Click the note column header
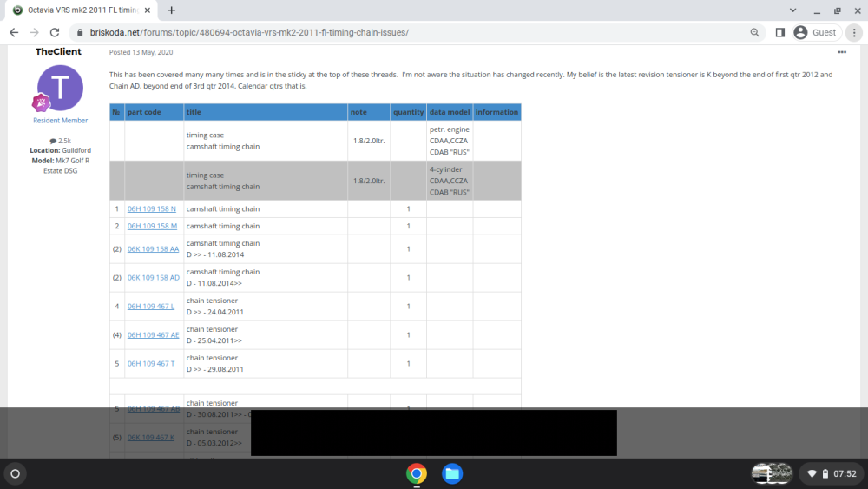868x489 pixels. [369, 112]
